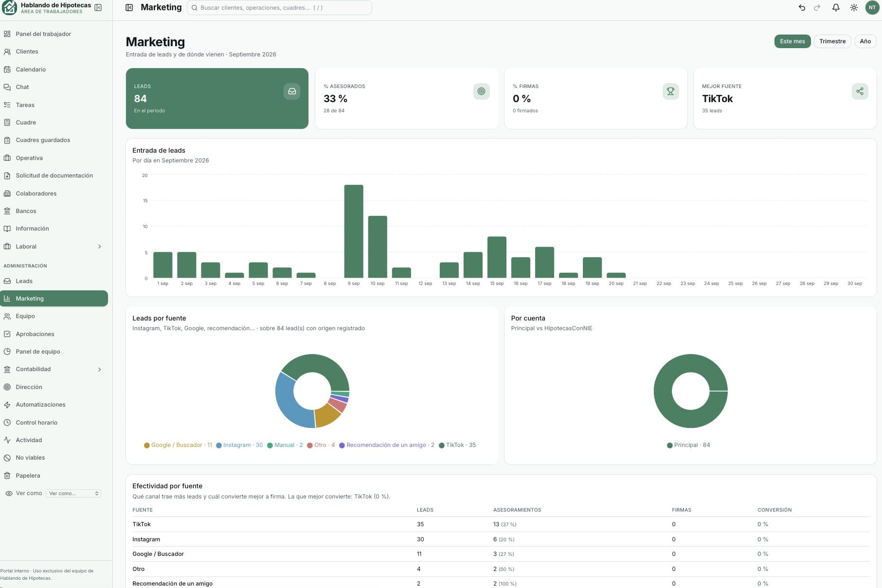882x588 pixels.
Task: Click Instagram legend color dot
Action: [x=219, y=445]
